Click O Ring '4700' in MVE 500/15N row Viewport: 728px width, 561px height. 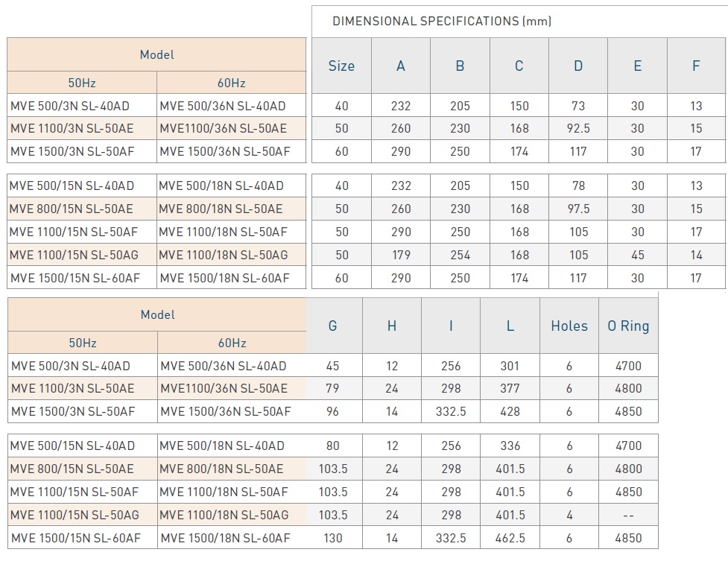coord(629,446)
